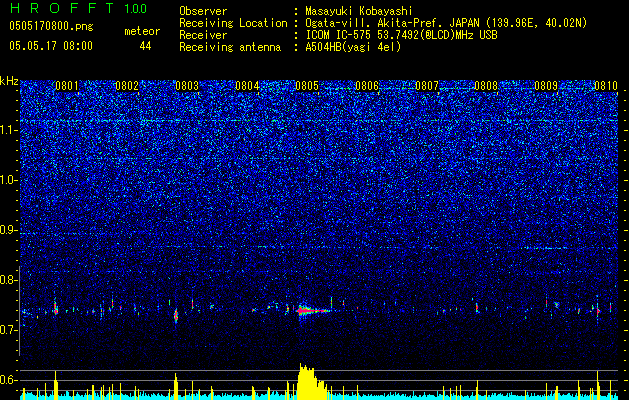
Task: Click the meteor label
Action: (x=142, y=31)
